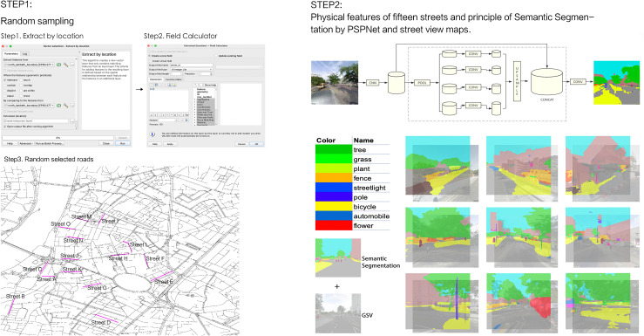644x336 pixels.
Task: Click the info icon at the bottom of Field Calculator
Action: pos(153,134)
